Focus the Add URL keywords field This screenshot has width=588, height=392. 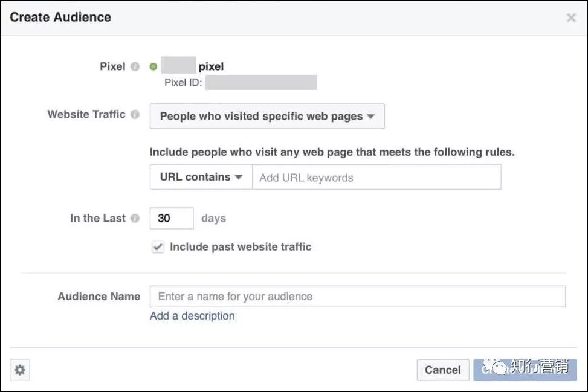point(376,177)
